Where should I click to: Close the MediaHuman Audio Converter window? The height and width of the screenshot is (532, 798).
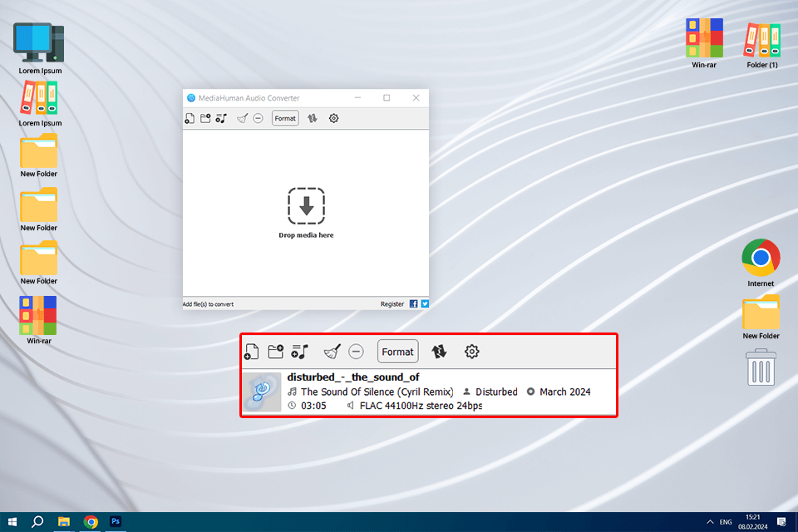tap(416, 98)
